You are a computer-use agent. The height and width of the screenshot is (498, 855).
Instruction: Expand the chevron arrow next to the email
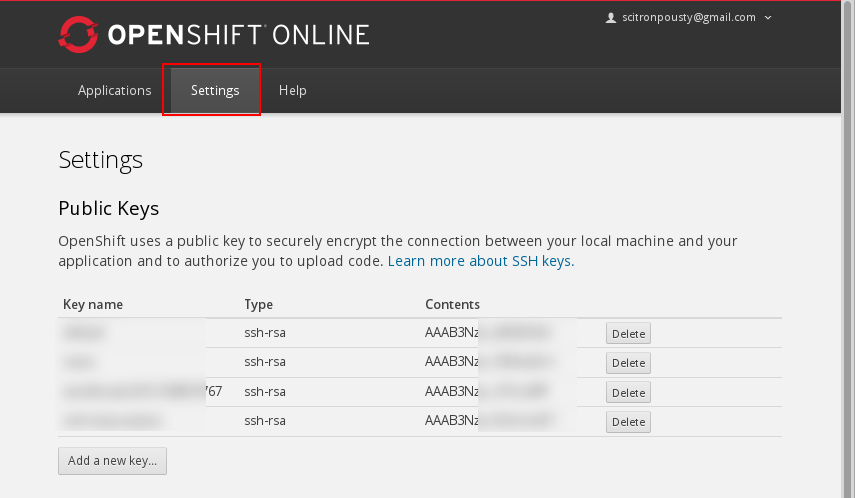point(768,18)
